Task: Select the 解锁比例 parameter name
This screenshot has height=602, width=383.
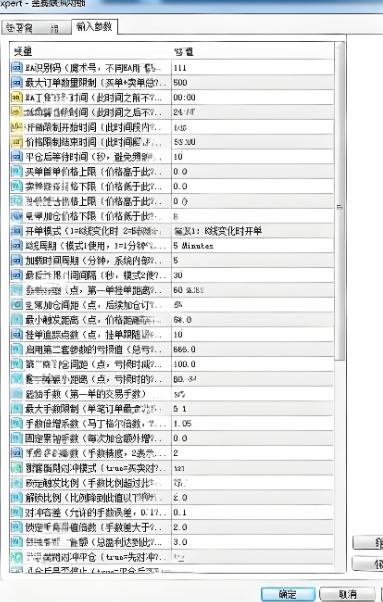Action: point(93,498)
